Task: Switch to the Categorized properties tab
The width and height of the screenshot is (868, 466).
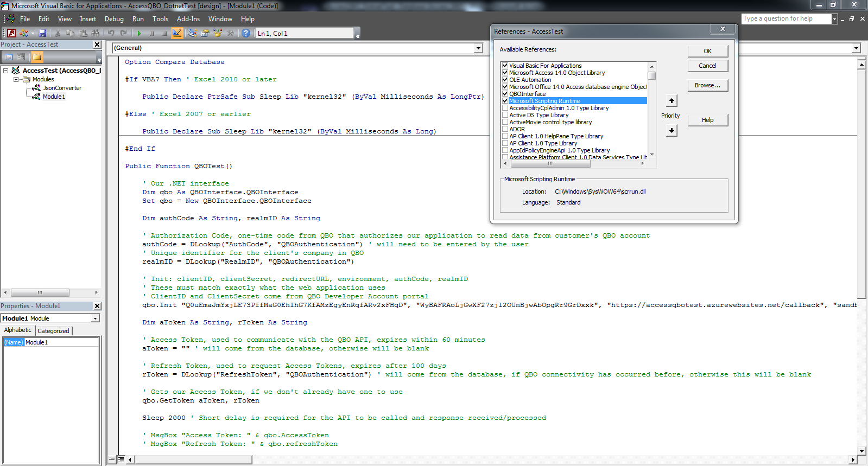Action: [53, 330]
